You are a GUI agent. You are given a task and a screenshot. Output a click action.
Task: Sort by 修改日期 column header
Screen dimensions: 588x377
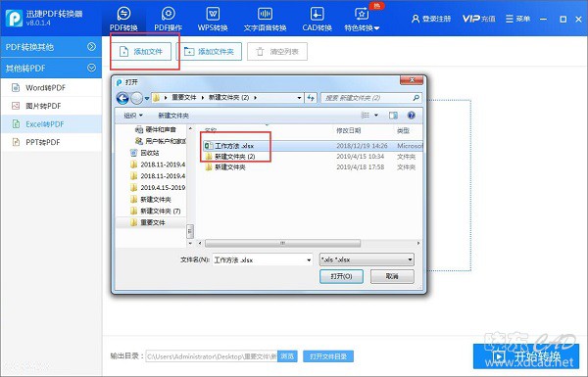[348, 130]
